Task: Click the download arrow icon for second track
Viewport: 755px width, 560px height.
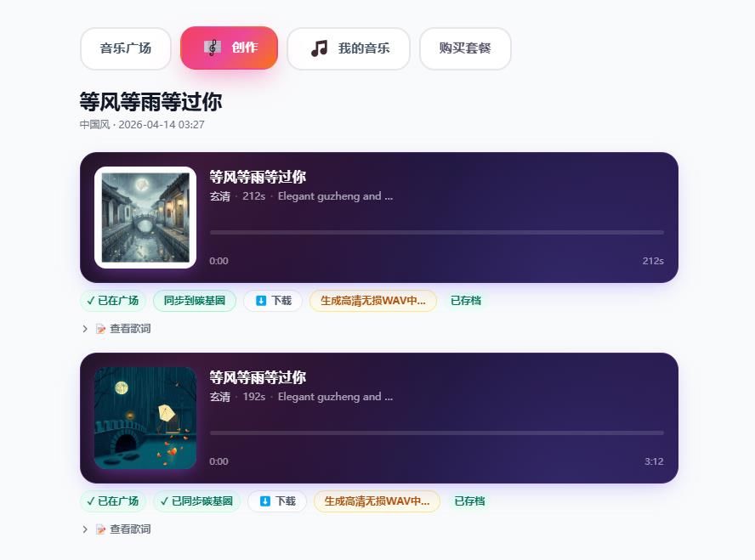Action: (264, 501)
